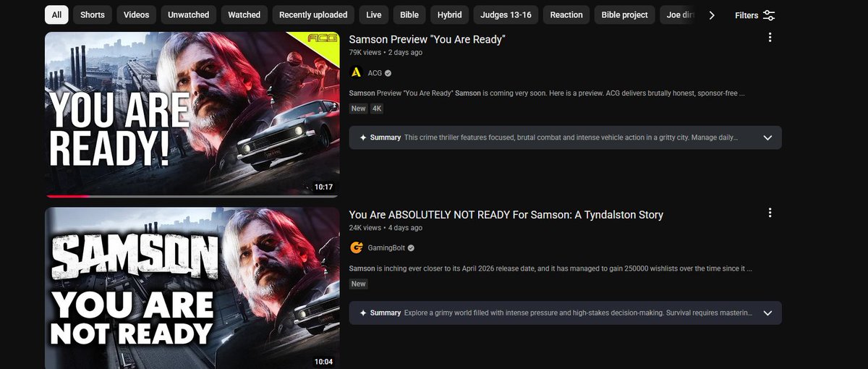Select the Videos filter chip

[x=136, y=14]
